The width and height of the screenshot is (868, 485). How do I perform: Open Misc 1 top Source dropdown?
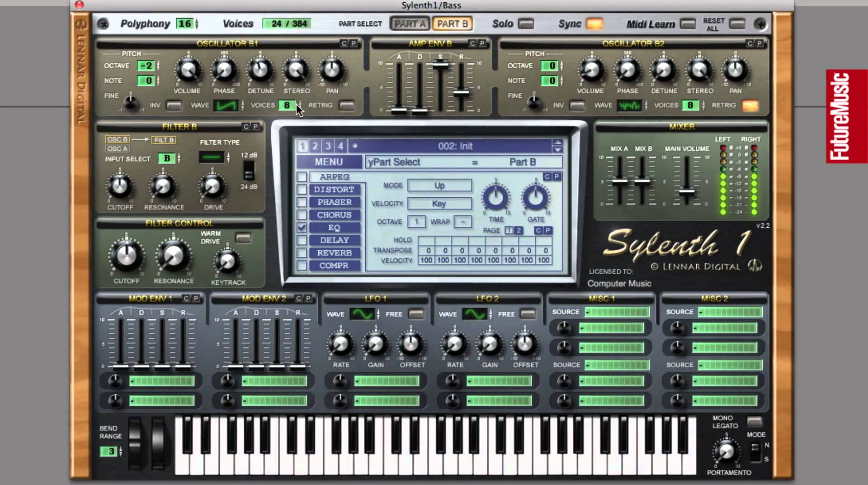[x=617, y=312]
